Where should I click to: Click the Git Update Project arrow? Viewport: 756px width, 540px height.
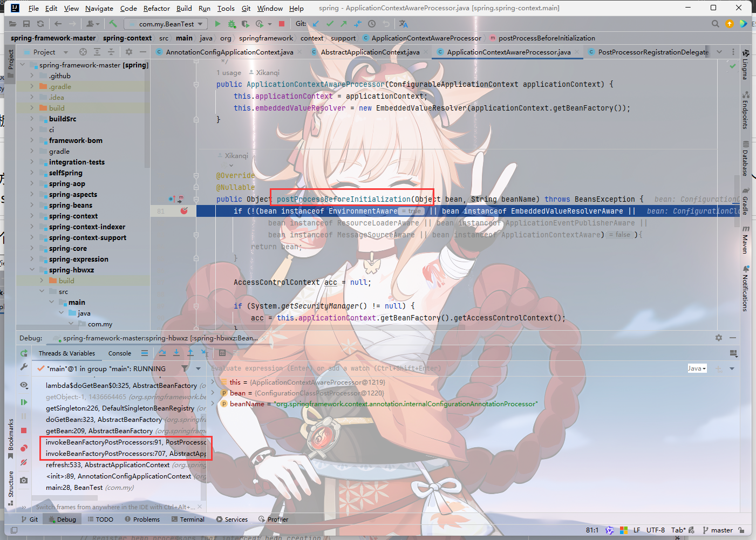(316, 24)
